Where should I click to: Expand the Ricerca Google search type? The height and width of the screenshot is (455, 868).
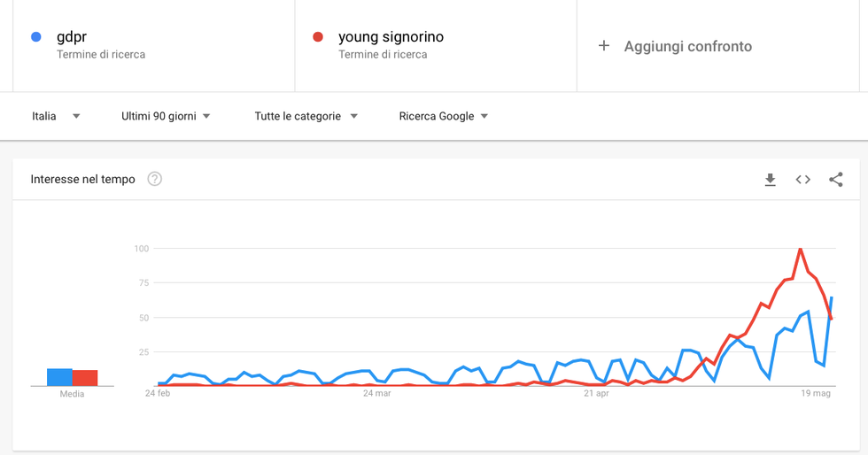tap(444, 116)
